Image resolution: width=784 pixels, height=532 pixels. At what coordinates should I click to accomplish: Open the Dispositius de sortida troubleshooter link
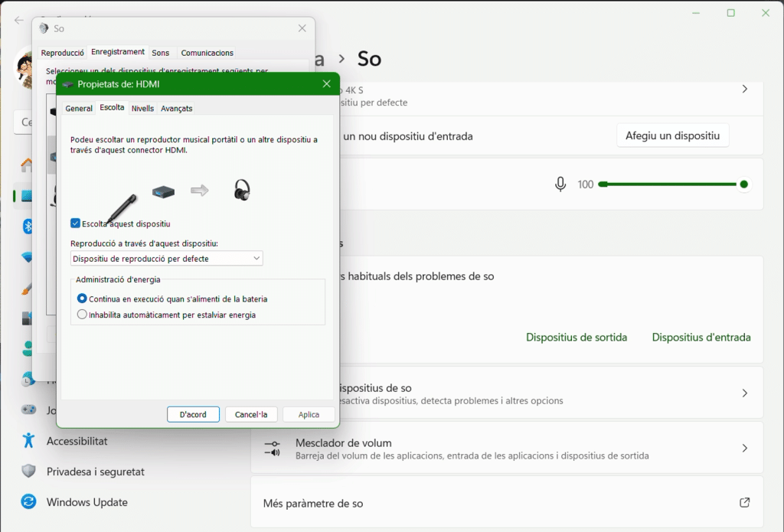576,337
